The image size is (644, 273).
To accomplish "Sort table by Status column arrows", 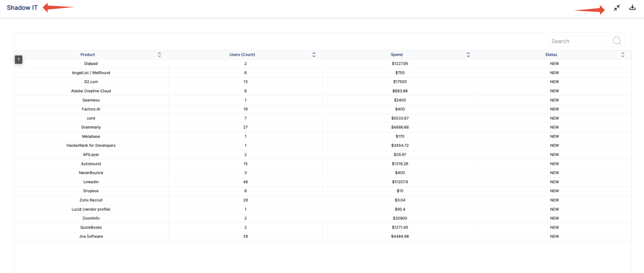I will (x=623, y=55).
